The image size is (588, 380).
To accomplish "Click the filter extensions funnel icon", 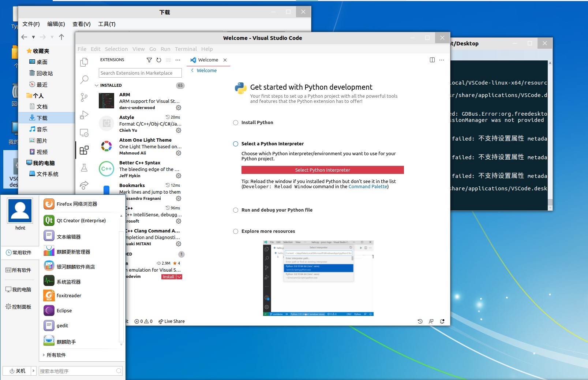I will [x=149, y=60].
